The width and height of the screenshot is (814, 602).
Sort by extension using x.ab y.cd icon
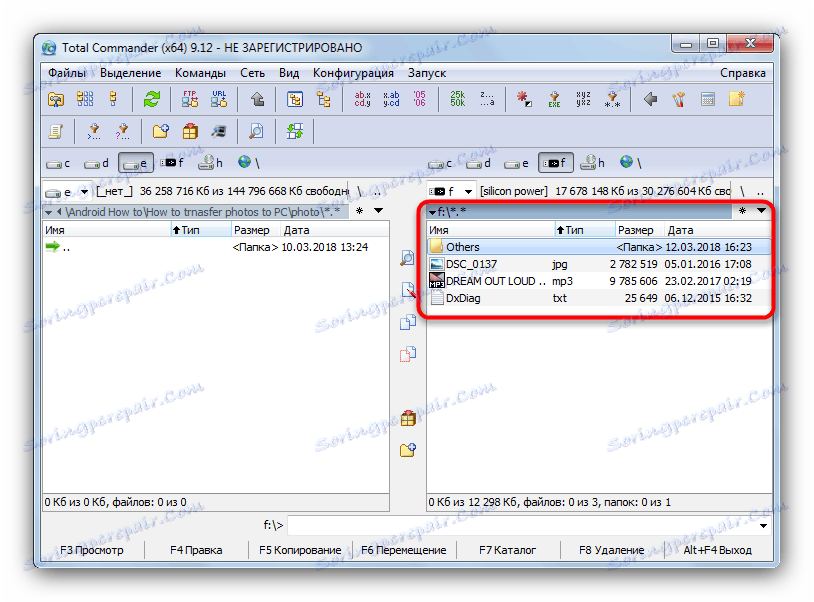pyautogui.click(x=391, y=99)
